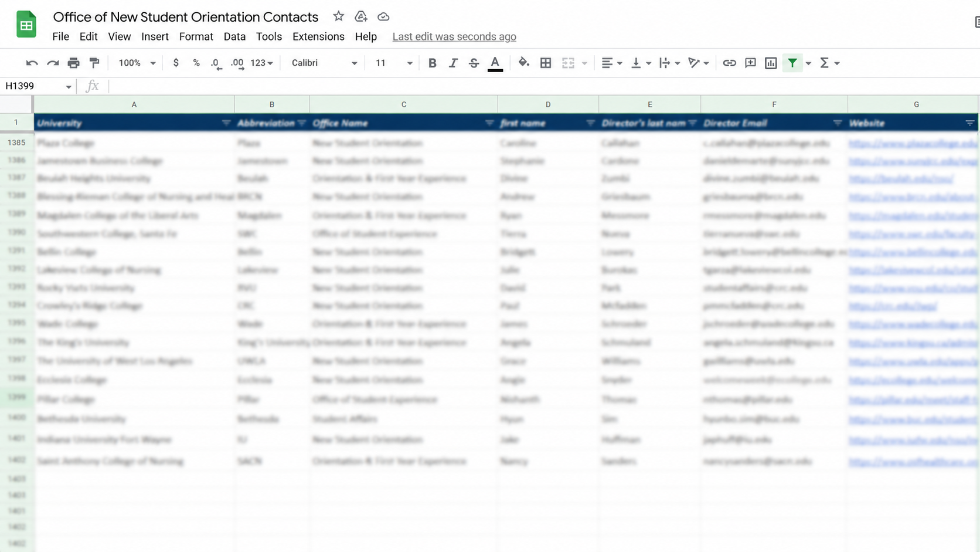Insert a comment

click(x=750, y=63)
